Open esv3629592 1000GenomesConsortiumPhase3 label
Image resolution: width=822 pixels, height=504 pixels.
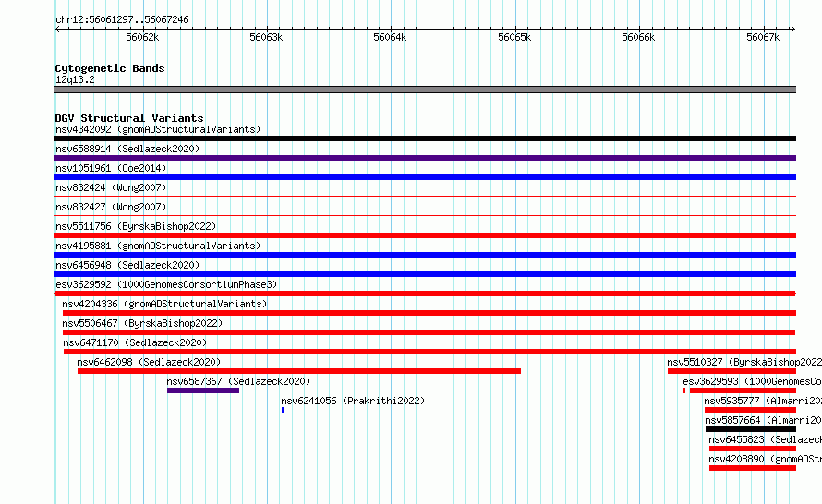coord(166,284)
